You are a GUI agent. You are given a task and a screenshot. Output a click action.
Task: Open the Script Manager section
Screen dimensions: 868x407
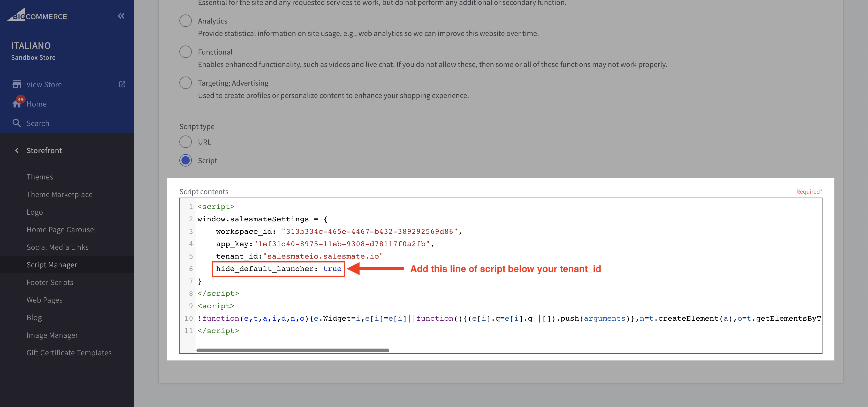pos(52,264)
